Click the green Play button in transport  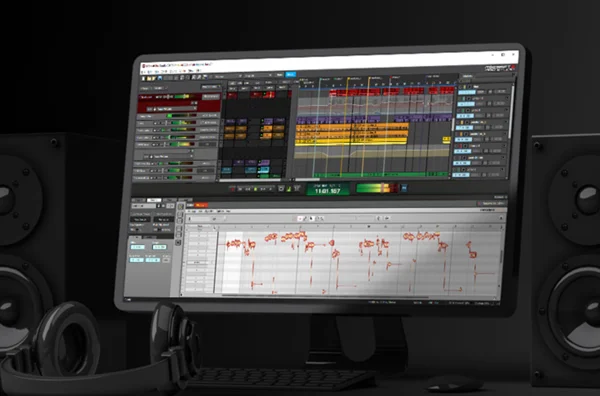[256, 189]
